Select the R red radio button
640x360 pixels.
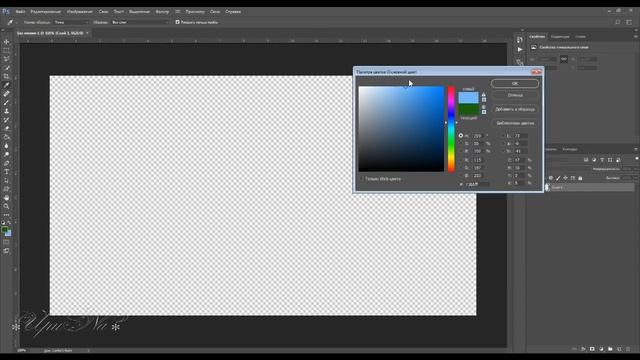[461, 160]
